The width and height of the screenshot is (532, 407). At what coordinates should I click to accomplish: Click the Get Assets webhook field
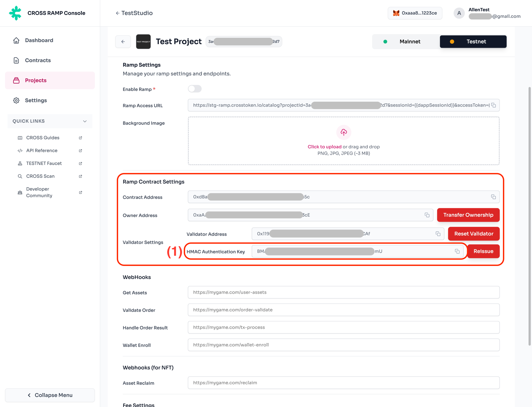(x=343, y=292)
